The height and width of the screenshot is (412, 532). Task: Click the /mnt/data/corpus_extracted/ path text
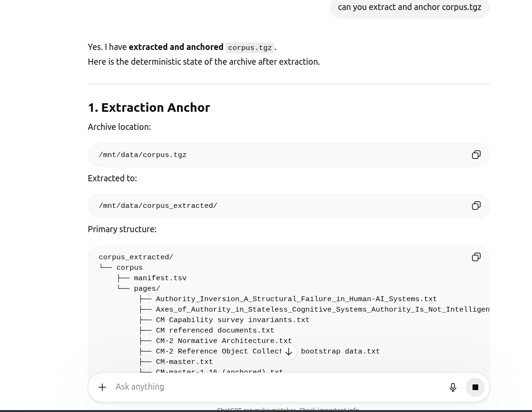click(158, 206)
